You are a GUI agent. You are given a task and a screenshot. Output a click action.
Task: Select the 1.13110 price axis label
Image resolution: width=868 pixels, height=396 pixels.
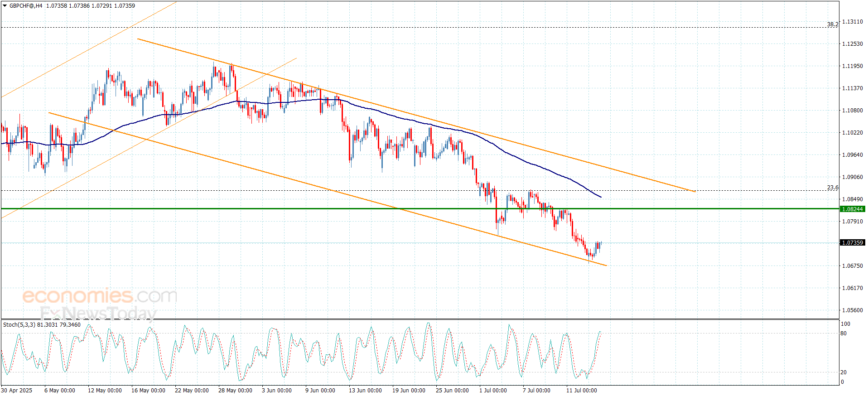(x=852, y=21)
